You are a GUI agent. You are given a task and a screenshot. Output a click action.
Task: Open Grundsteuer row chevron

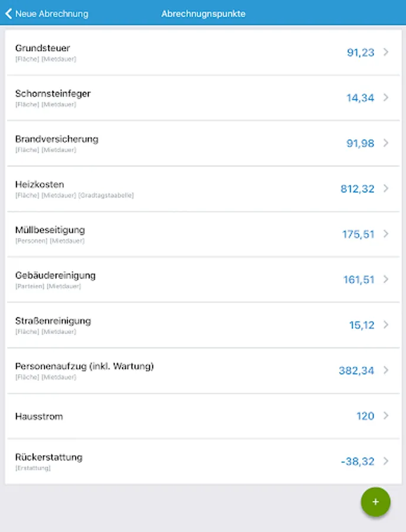tap(386, 52)
